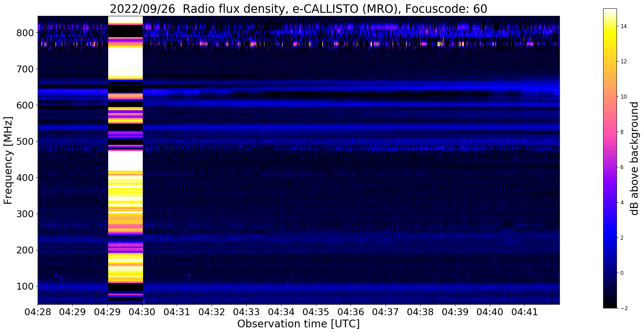Click the 700 frequency tick label
Viewport: 644px width, 333px height.
25,69
